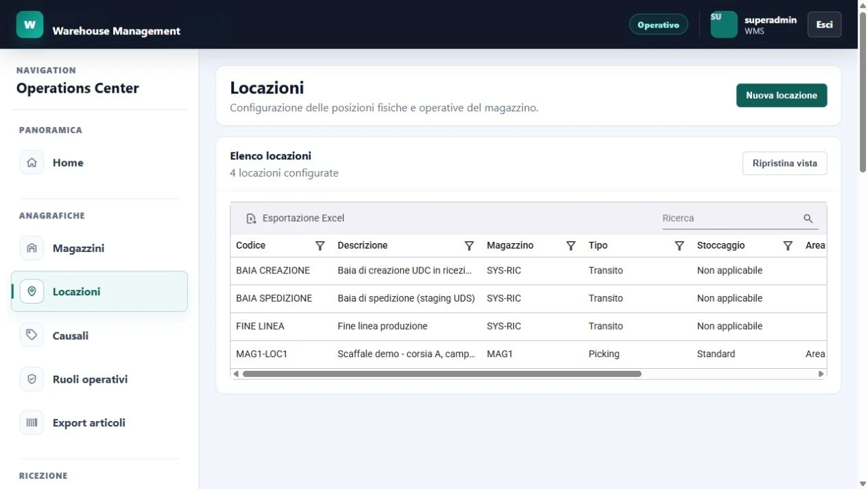Open the Tipo column filter
Image resolution: width=868 pixels, height=489 pixels.
click(x=679, y=246)
